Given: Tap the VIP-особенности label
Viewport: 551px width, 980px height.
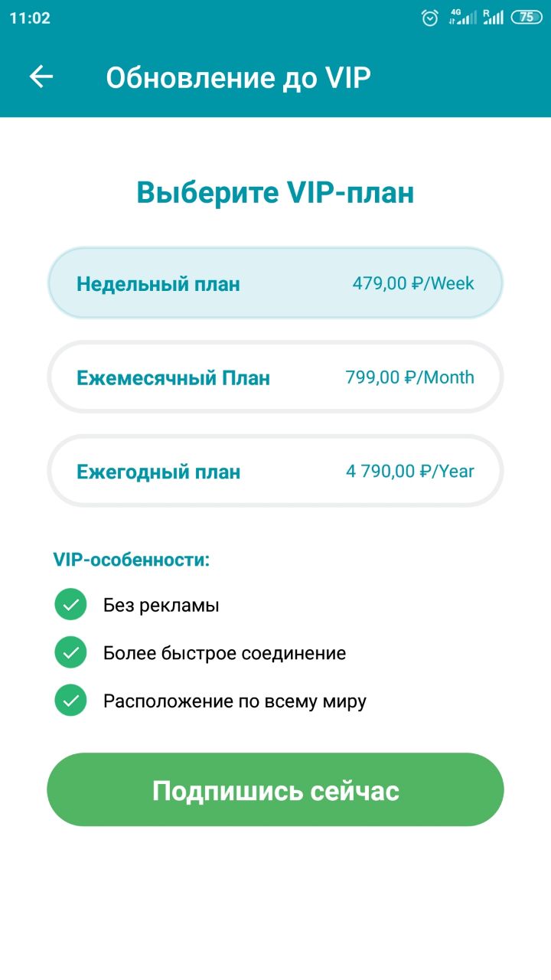Looking at the screenshot, I should 132,560.
